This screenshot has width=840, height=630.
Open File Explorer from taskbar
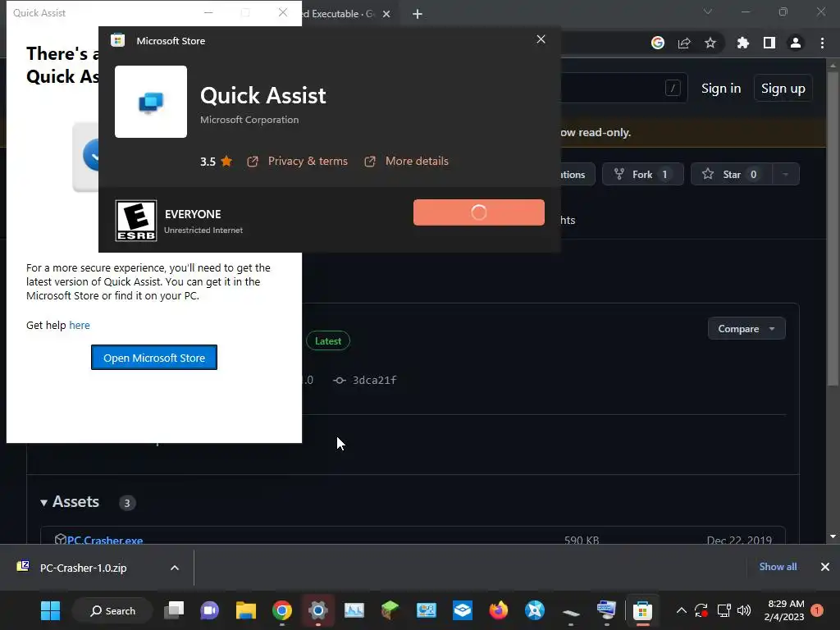click(x=246, y=610)
